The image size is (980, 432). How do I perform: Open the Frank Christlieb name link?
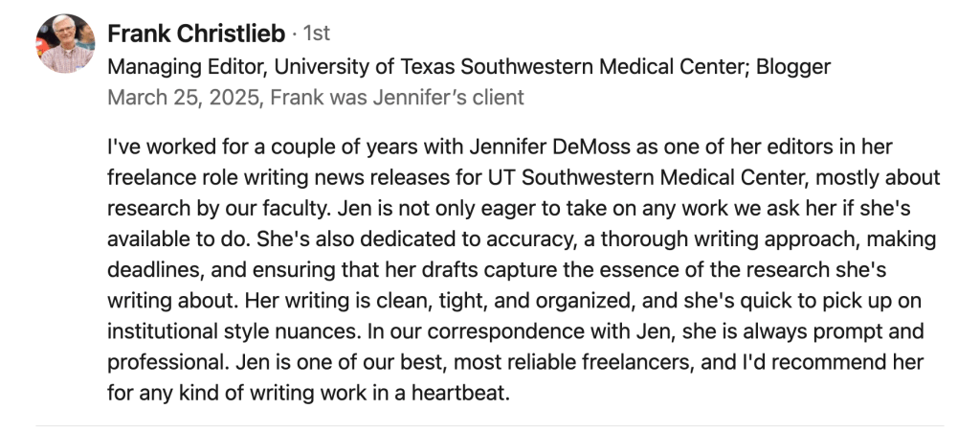196,34
